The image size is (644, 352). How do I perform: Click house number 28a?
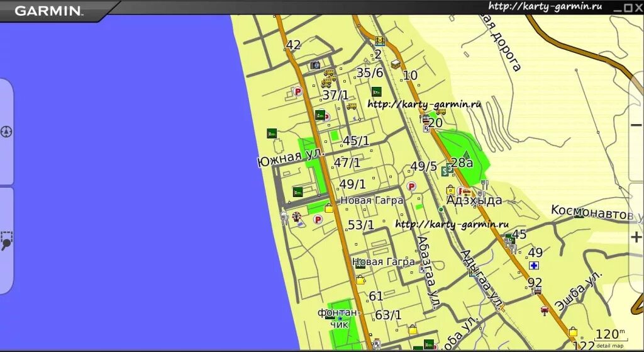click(462, 163)
